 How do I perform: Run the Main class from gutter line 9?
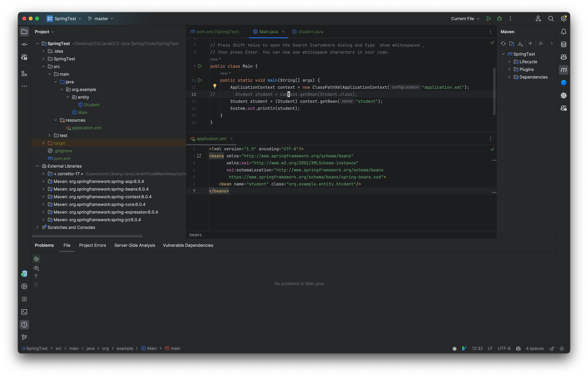200,66
